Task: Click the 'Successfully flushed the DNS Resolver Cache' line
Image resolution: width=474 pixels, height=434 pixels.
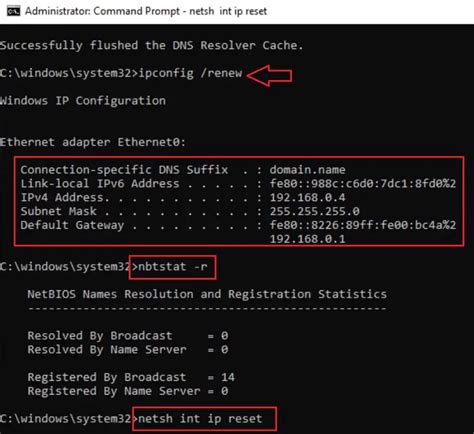Action: (x=152, y=45)
